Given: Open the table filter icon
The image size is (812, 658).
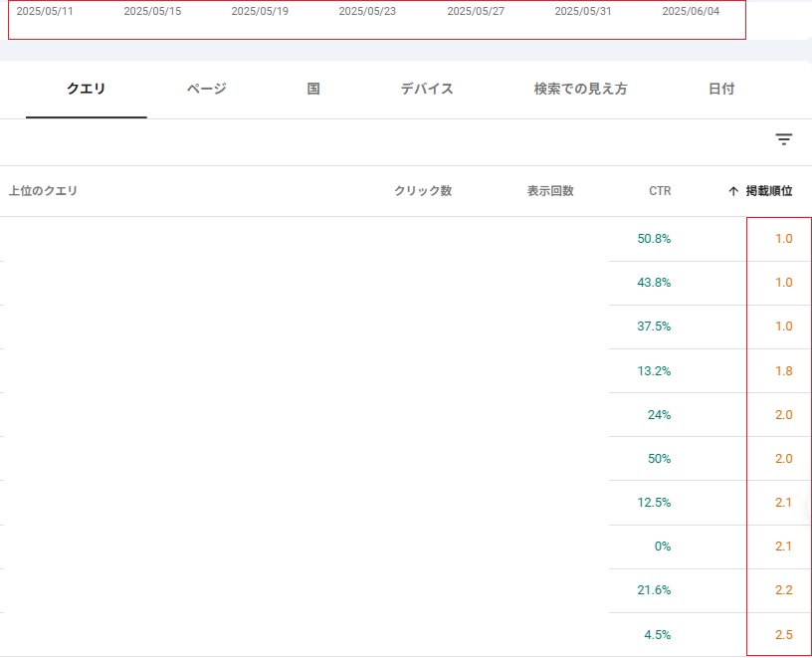Looking at the screenshot, I should 783,139.
